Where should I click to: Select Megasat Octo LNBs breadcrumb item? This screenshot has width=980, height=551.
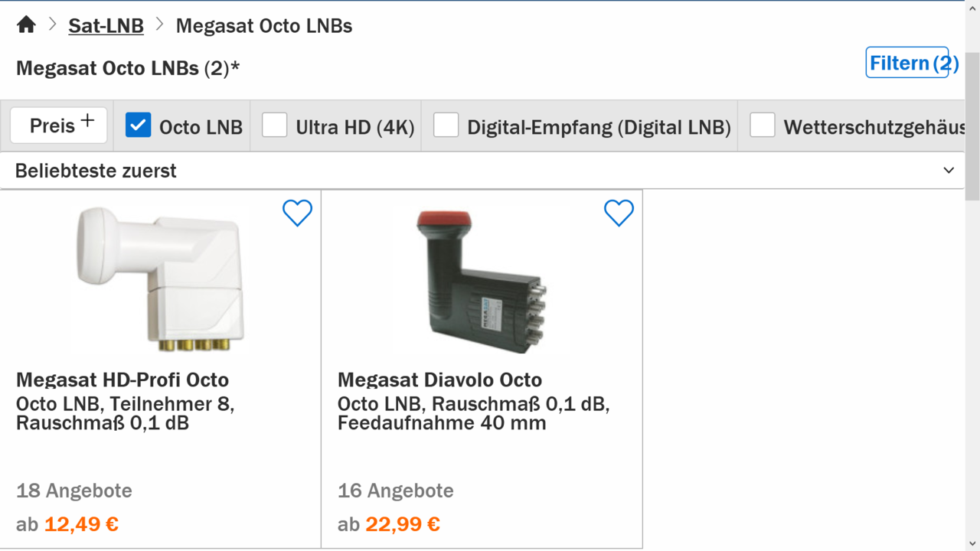pos(264,26)
